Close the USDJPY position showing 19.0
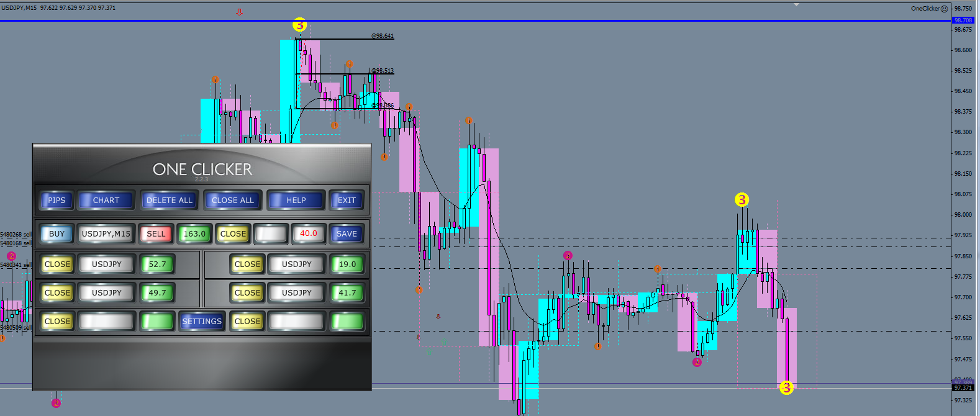Screen dimensions: 980x416 point(247,264)
